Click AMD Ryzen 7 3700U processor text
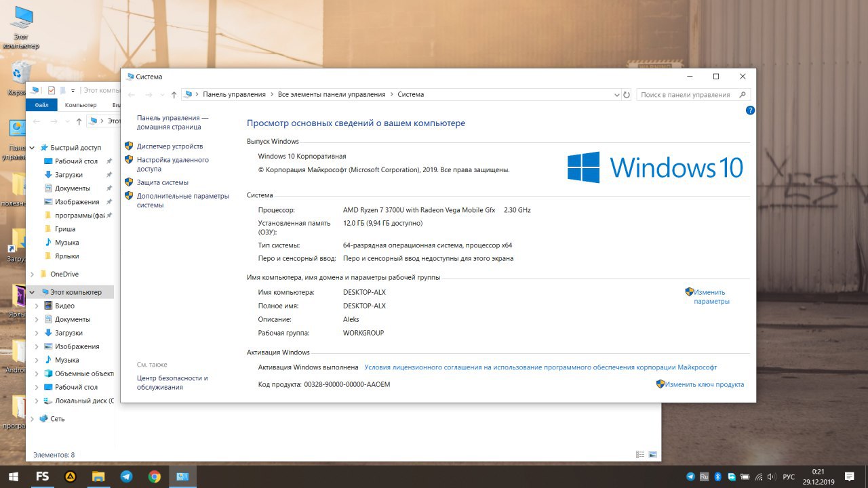This screenshot has width=868, height=488. click(x=419, y=210)
